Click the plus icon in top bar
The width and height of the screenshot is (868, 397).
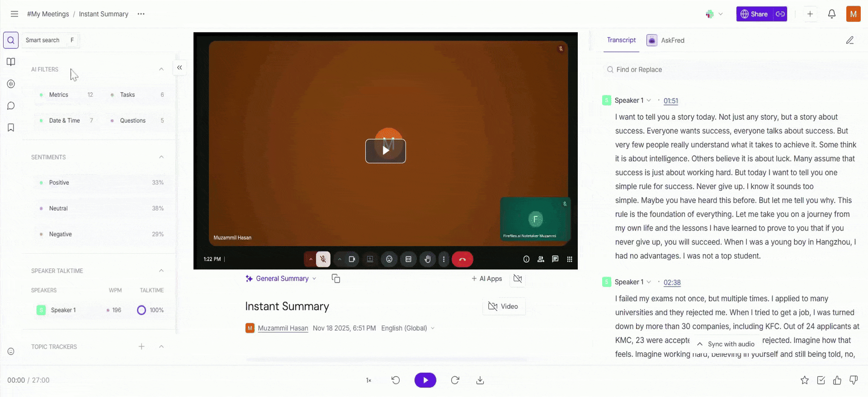tap(810, 14)
